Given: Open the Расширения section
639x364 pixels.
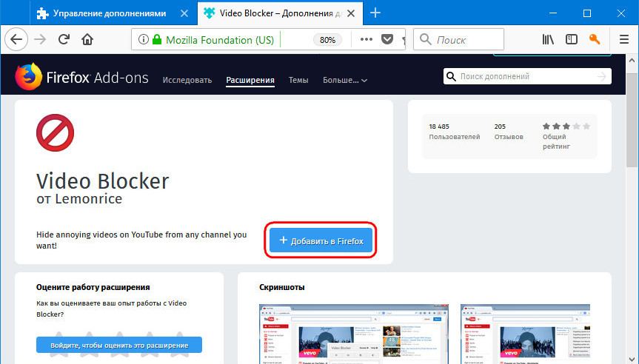Looking at the screenshot, I should [x=250, y=80].
